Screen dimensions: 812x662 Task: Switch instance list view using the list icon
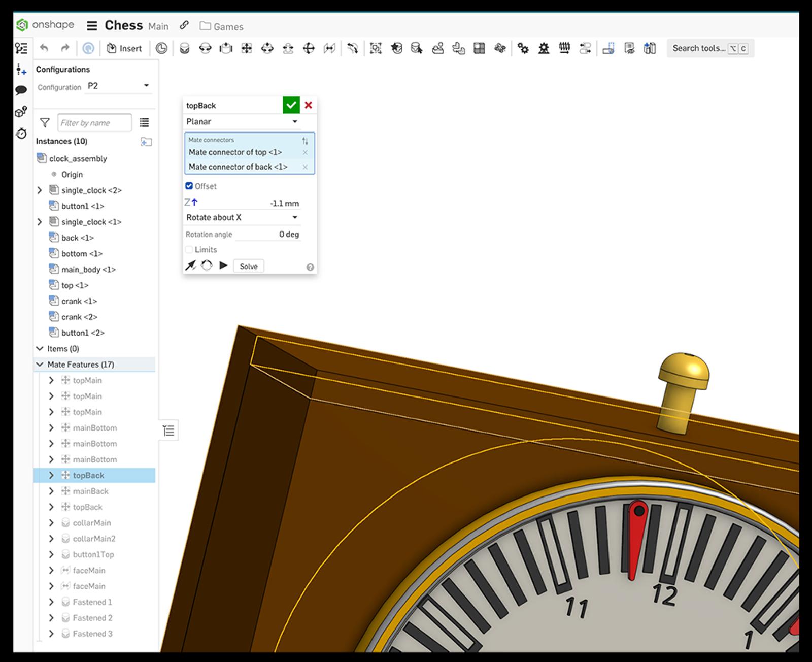(x=145, y=122)
